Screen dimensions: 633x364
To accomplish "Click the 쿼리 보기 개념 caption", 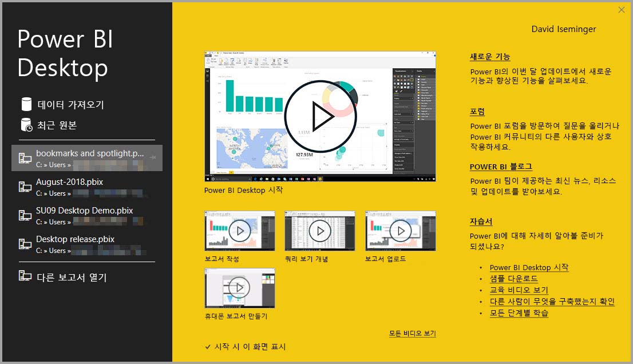I will click(306, 259).
